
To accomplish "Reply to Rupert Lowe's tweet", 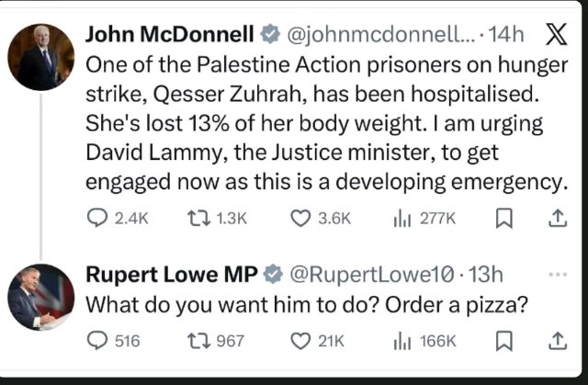I will coord(97,341).
